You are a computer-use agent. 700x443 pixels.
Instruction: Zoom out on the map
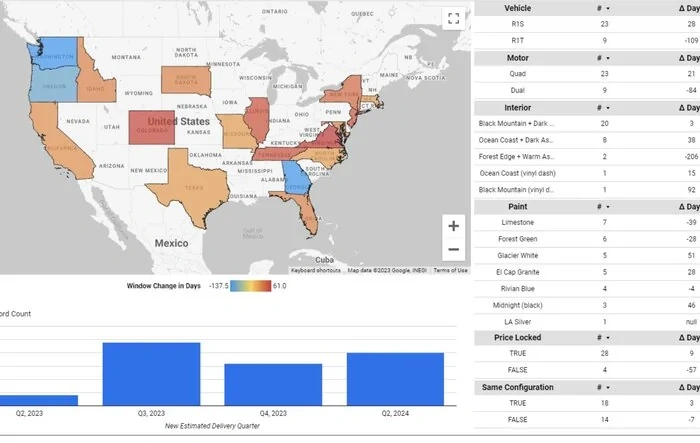[x=454, y=249]
